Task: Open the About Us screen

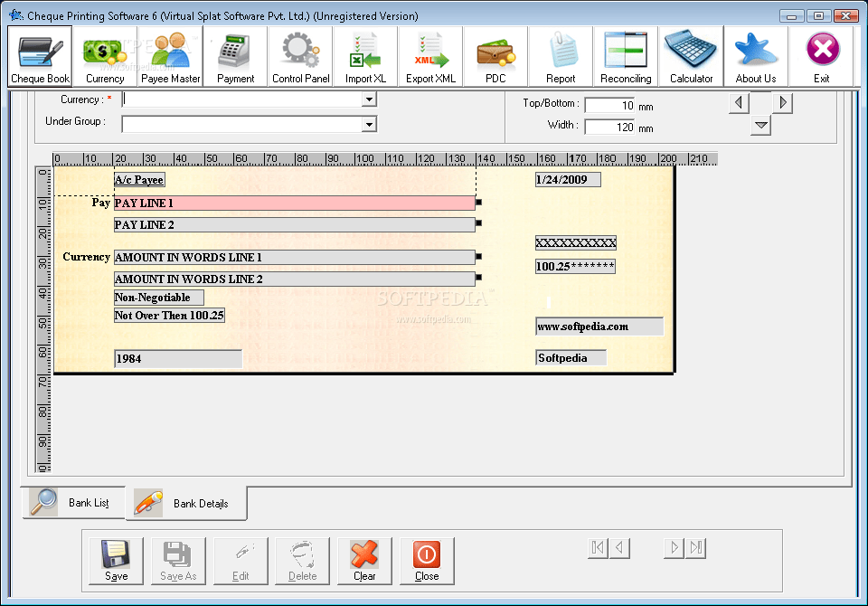Action: pos(756,54)
